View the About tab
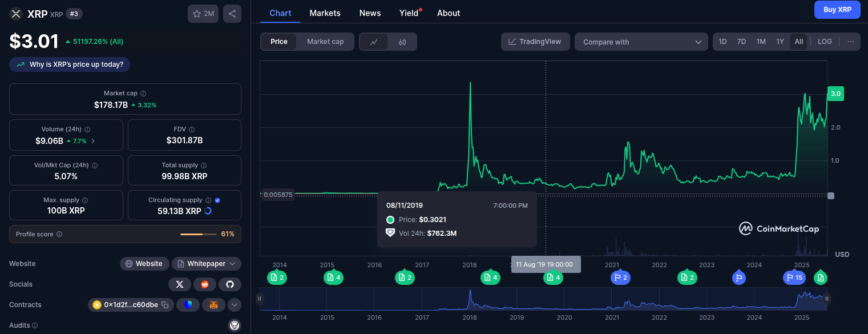The image size is (868, 334). click(449, 13)
